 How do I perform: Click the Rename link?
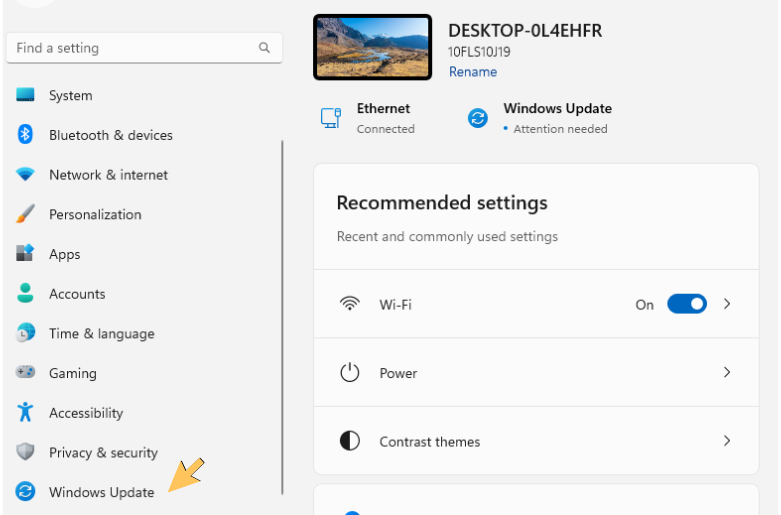pyautogui.click(x=473, y=72)
